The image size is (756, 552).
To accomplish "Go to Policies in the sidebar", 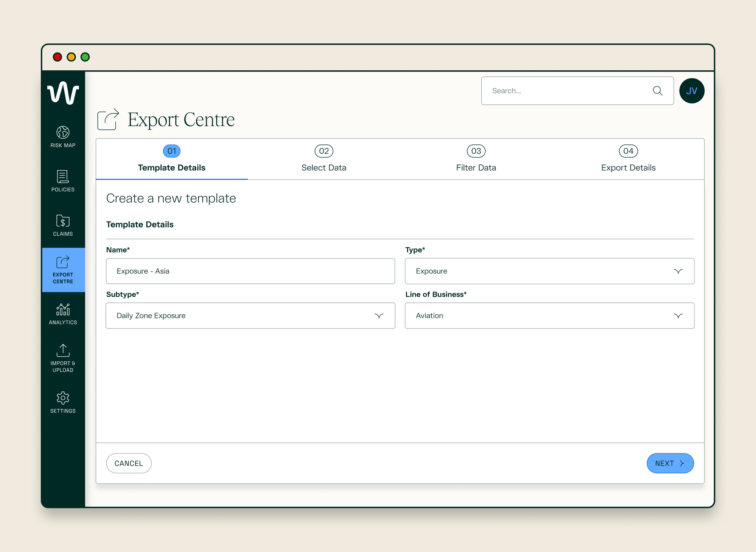I will 63,181.
